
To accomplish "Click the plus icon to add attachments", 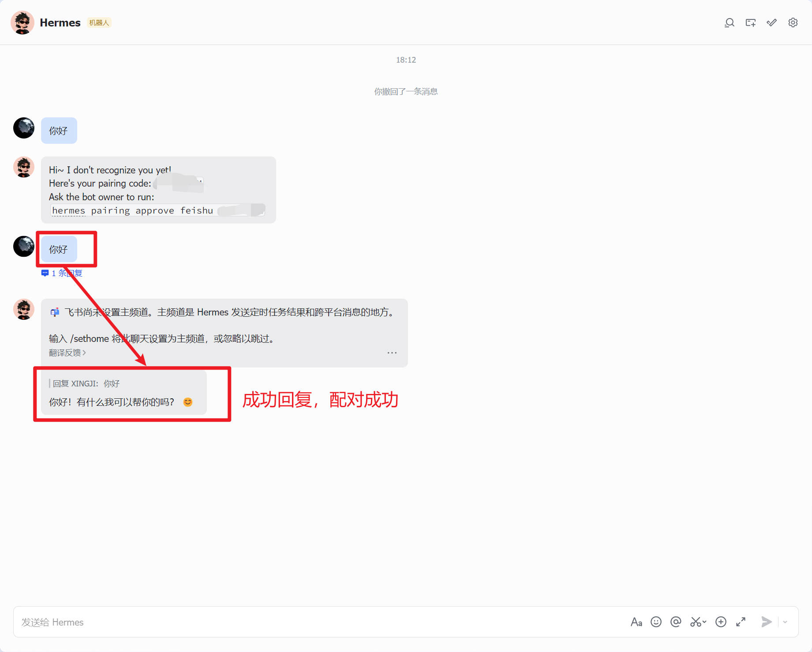I will point(721,622).
